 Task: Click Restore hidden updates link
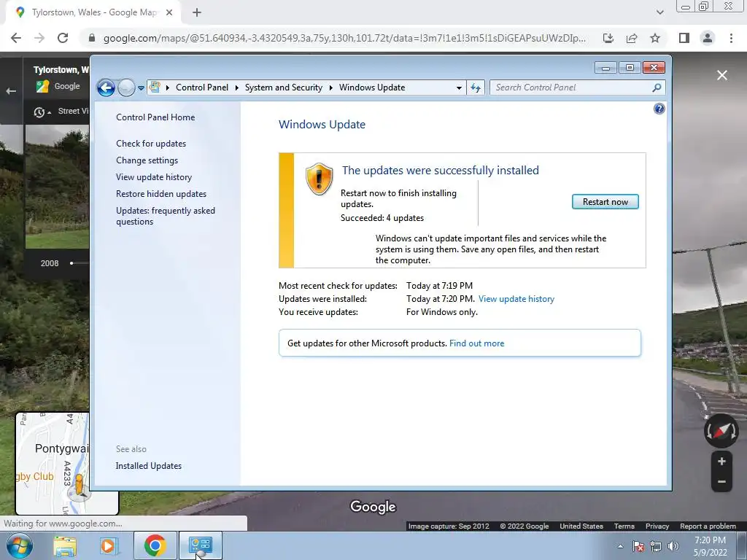[x=161, y=194]
